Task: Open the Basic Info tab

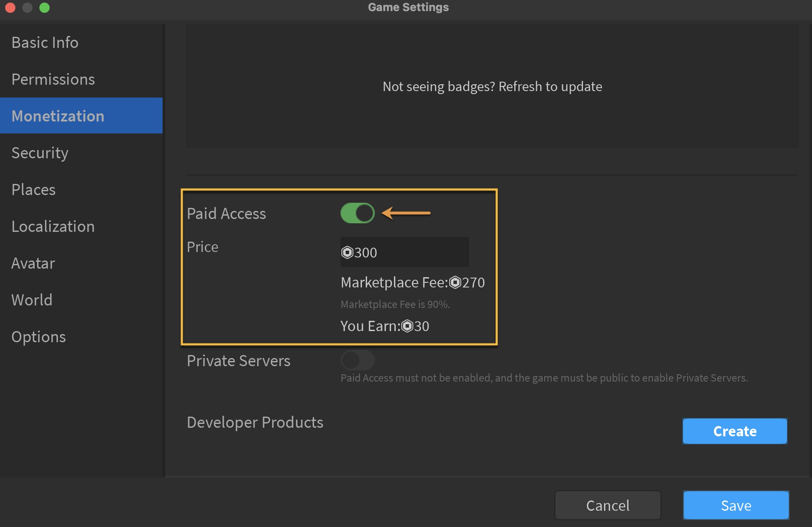Action: (45, 43)
